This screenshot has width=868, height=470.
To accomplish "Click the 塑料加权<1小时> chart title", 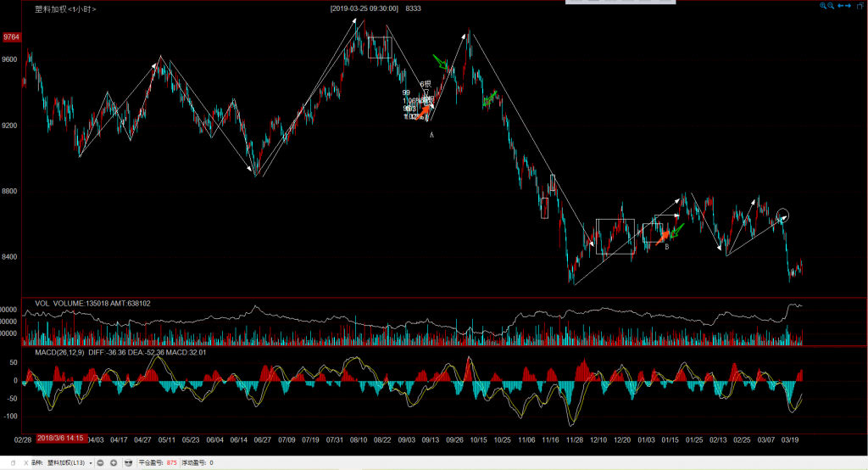I will click(71, 8).
